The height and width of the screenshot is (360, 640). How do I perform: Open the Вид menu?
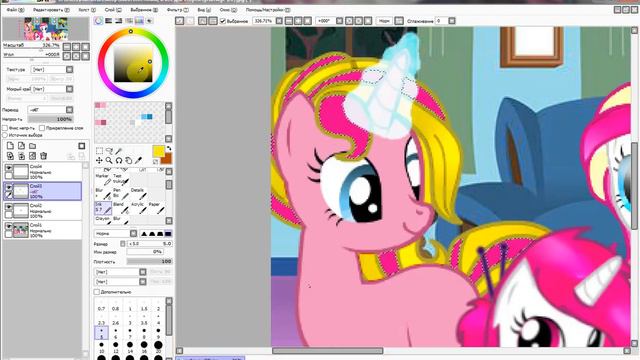click(x=204, y=10)
